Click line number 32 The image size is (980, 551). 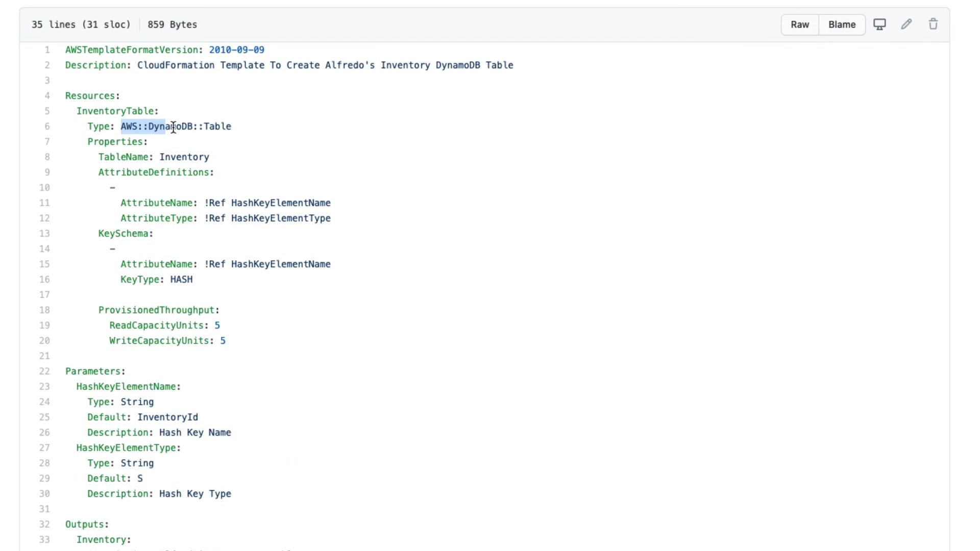coord(45,524)
